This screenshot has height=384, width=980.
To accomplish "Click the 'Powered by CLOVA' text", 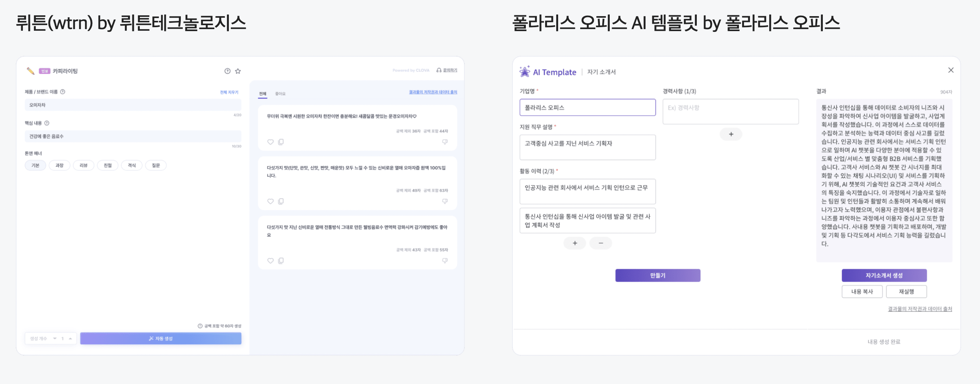I will tap(411, 70).
